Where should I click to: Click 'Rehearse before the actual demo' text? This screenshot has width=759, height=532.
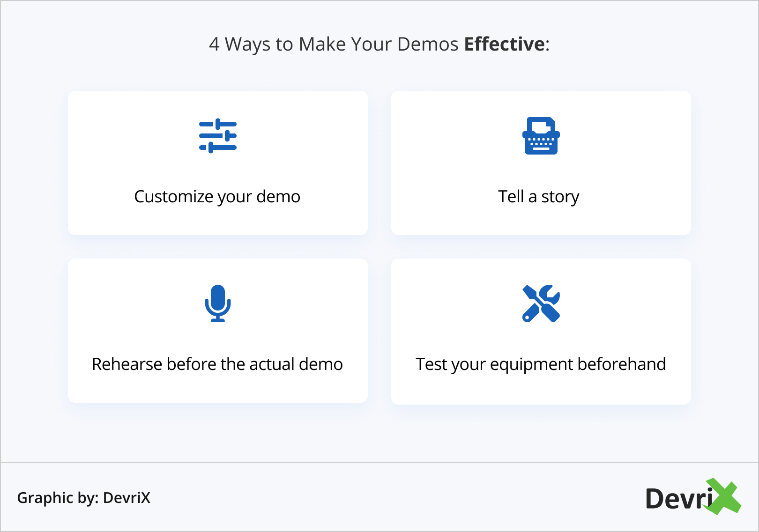click(217, 364)
